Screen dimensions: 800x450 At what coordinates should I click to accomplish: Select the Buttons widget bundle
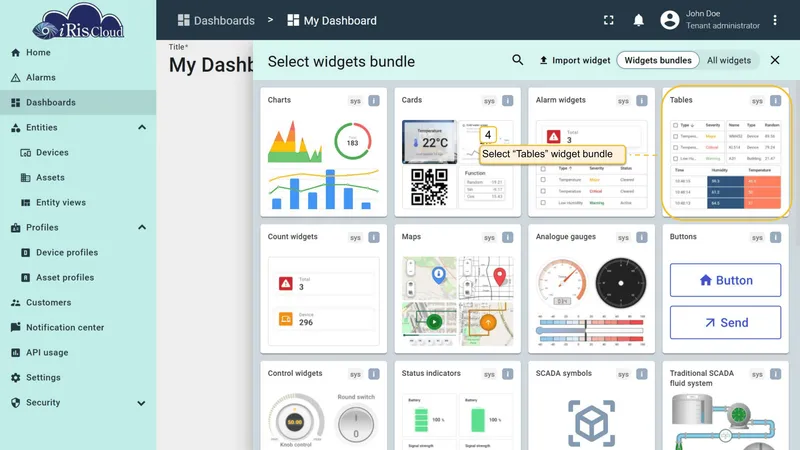726,289
